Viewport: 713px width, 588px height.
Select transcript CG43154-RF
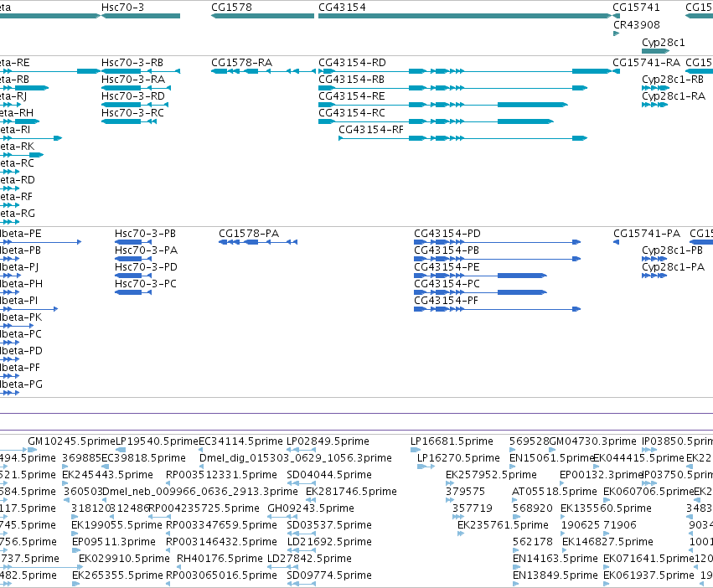pyautogui.click(x=462, y=138)
